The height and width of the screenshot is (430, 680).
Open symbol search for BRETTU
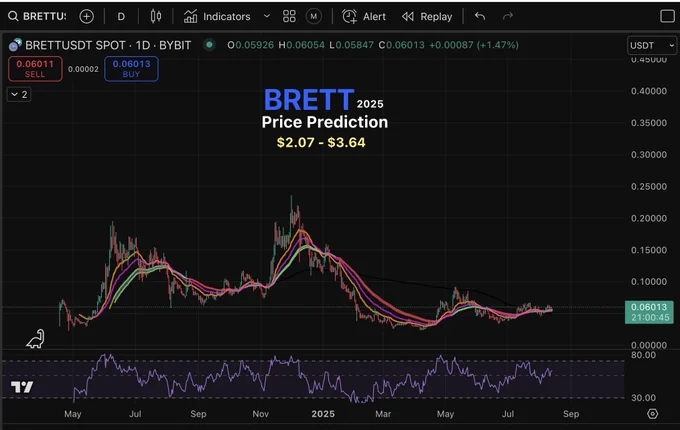37,16
